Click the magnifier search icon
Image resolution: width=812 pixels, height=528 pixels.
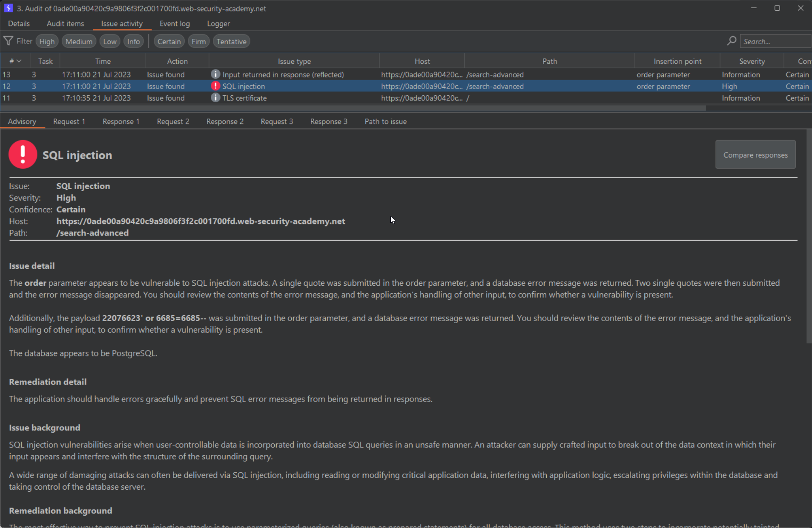coord(732,41)
